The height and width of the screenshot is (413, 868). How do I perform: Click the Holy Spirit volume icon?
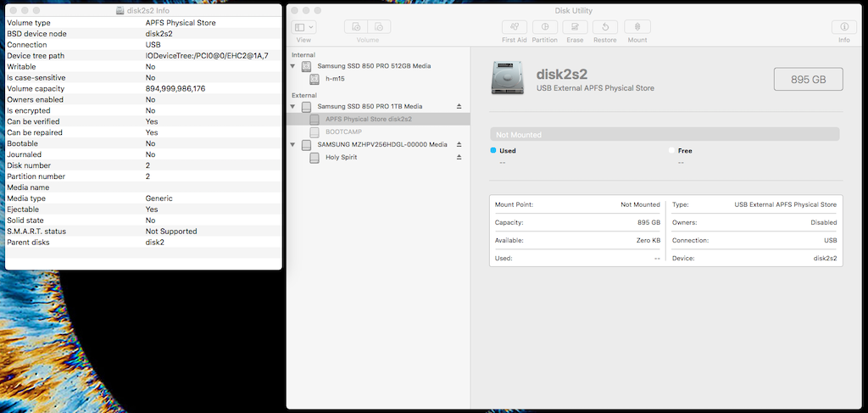(314, 158)
